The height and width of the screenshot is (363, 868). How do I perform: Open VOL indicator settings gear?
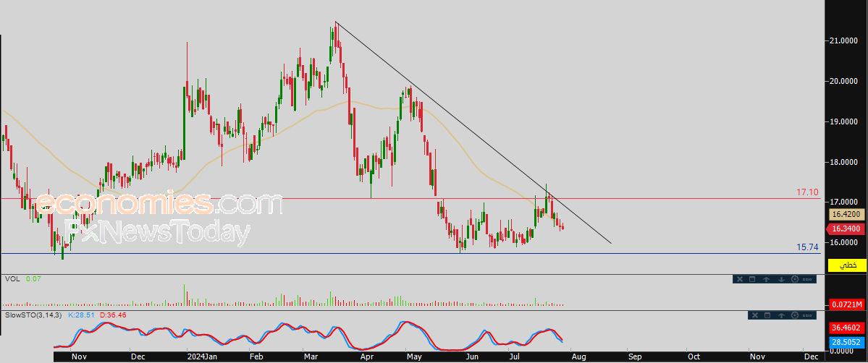pos(795,279)
